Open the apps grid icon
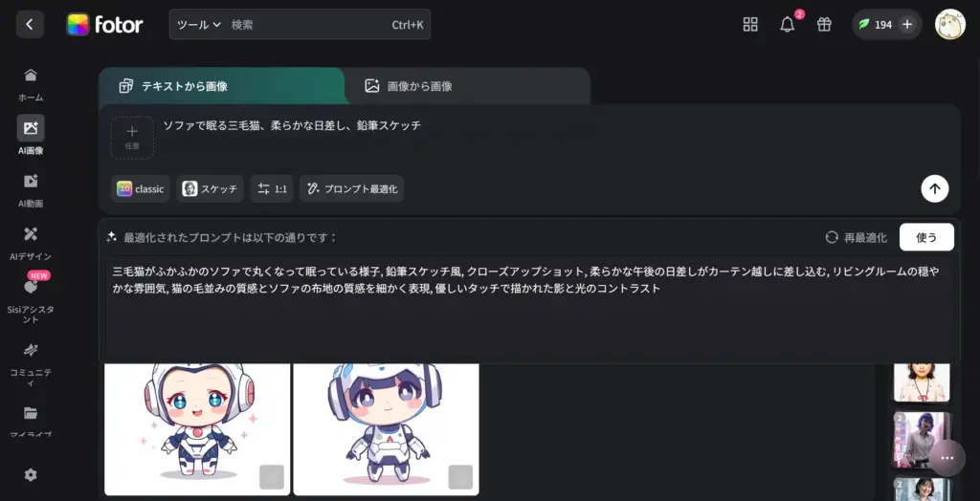Screen dimensions: 980x501 (x=750, y=24)
